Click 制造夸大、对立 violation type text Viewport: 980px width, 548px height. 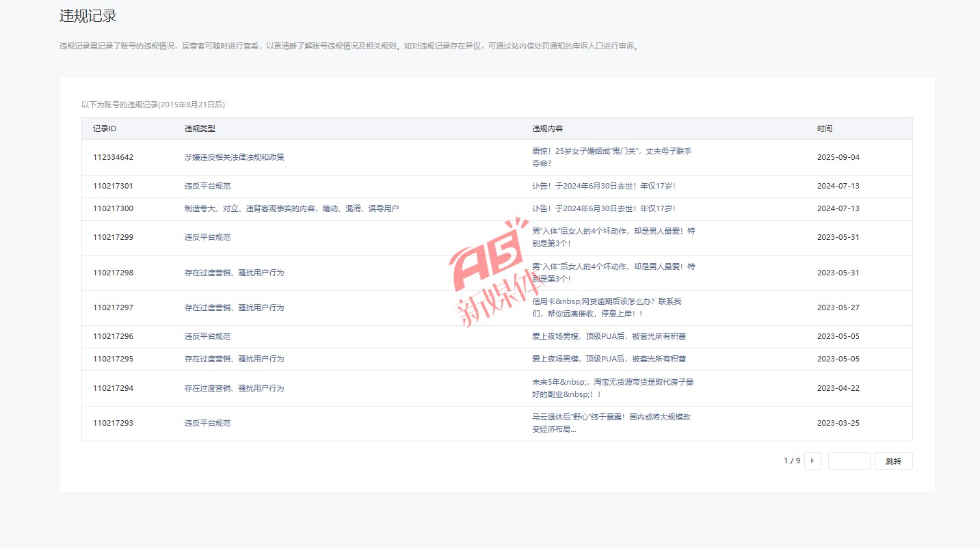[291, 208]
